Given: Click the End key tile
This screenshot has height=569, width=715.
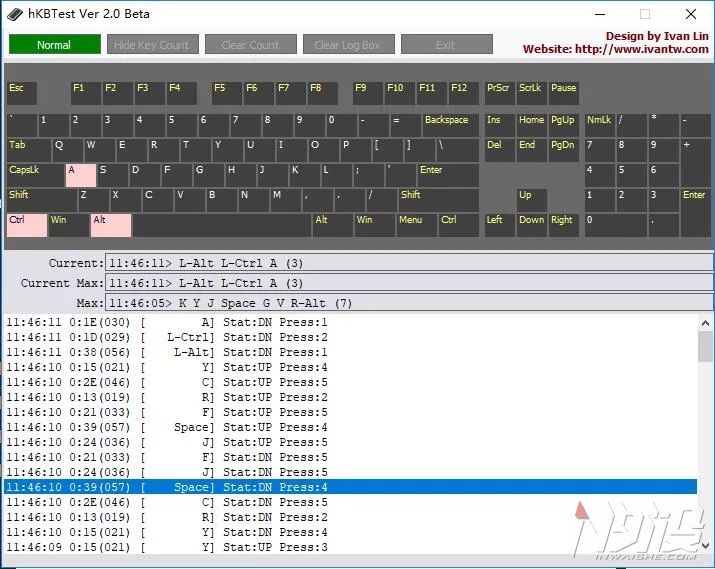Looking at the screenshot, I should (x=532, y=150).
